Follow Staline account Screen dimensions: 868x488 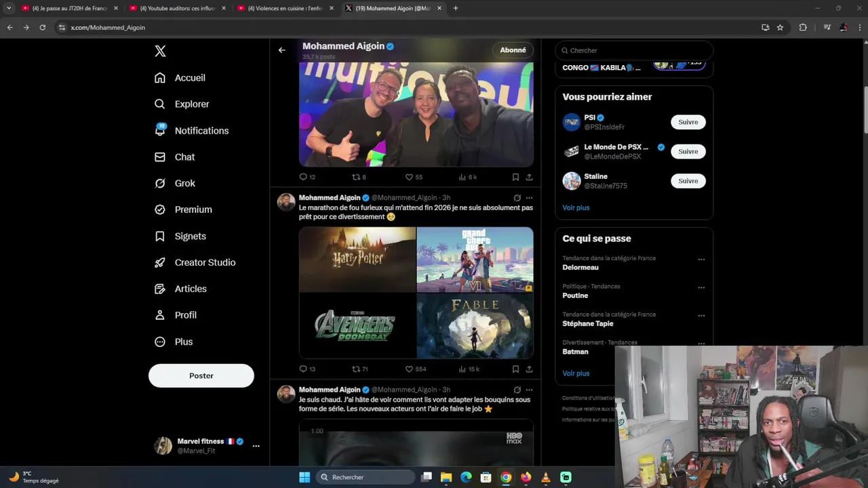[x=688, y=181]
